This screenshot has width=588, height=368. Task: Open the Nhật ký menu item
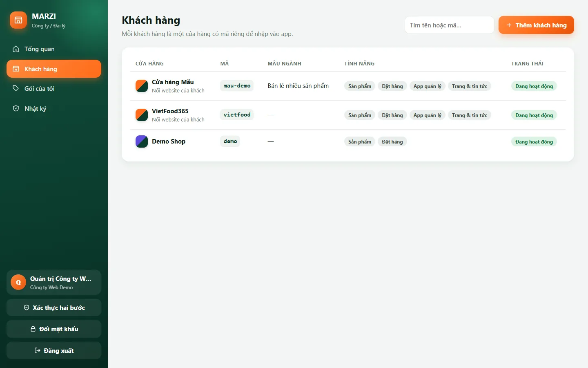click(x=54, y=108)
